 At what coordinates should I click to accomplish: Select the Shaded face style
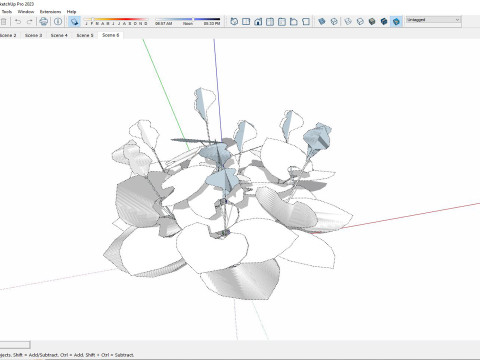tap(372, 22)
